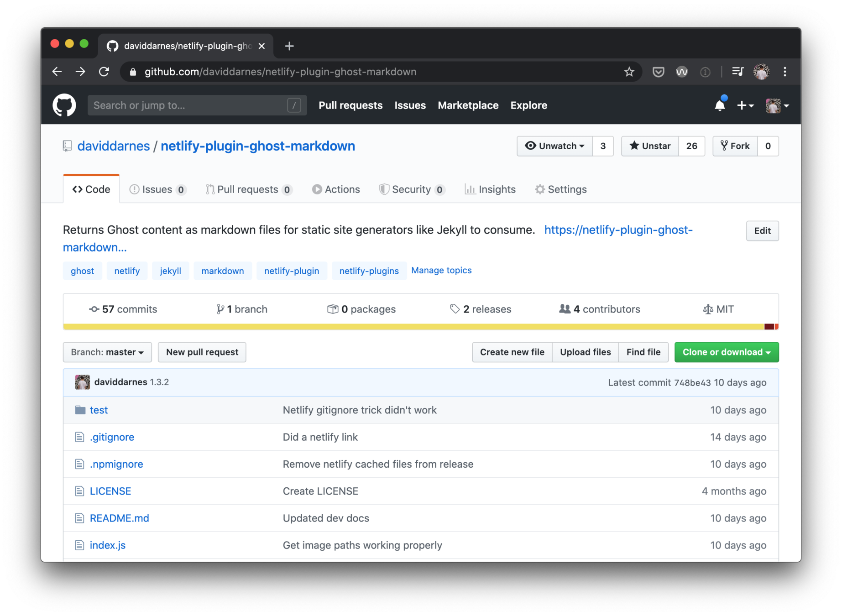Click the Edit description button

(x=762, y=231)
